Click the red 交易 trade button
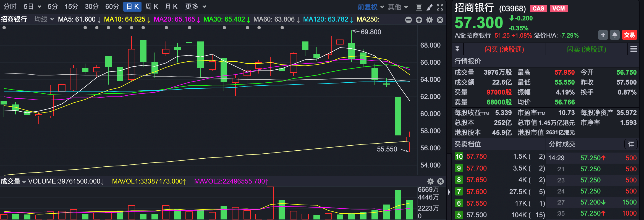This screenshot has width=644, height=220. pos(629,35)
